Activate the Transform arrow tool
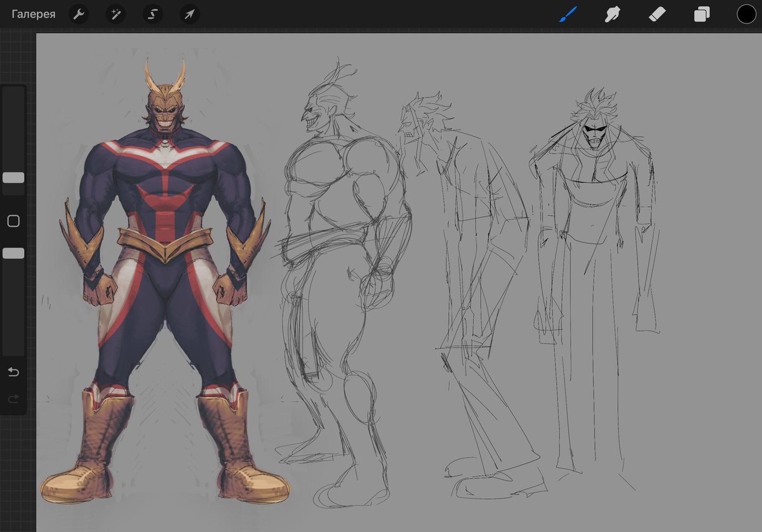Image resolution: width=762 pixels, height=532 pixels. pyautogui.click(x=189, y=14)
